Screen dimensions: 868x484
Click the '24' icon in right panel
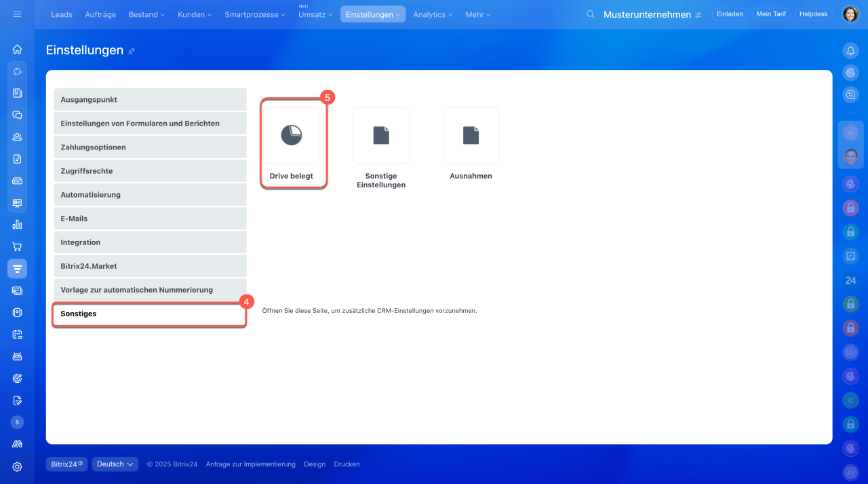click(x=850, y=280)
